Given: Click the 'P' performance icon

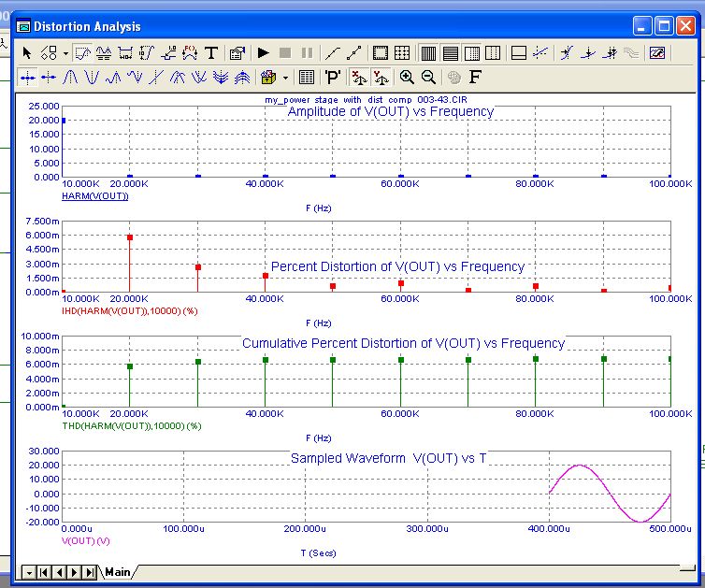Looking at the screenshot, I should click(333, 77).
